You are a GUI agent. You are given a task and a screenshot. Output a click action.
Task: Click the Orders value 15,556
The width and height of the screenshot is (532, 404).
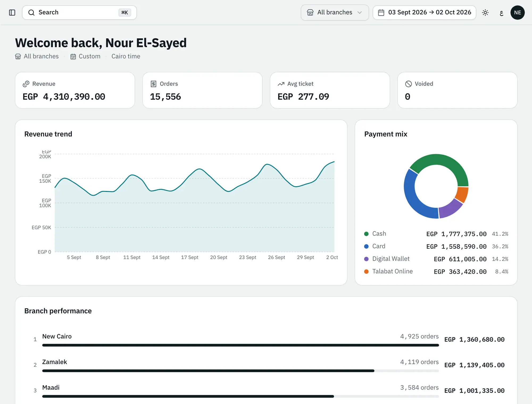coord(165,97)
